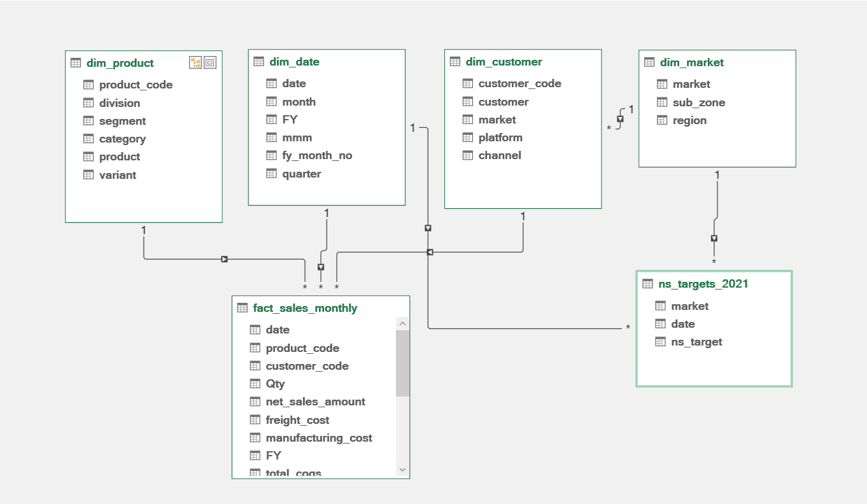867x504 pixels.
Task: Click the scroll up arrow in fact_sales_monthly
Action: point(402,324)
